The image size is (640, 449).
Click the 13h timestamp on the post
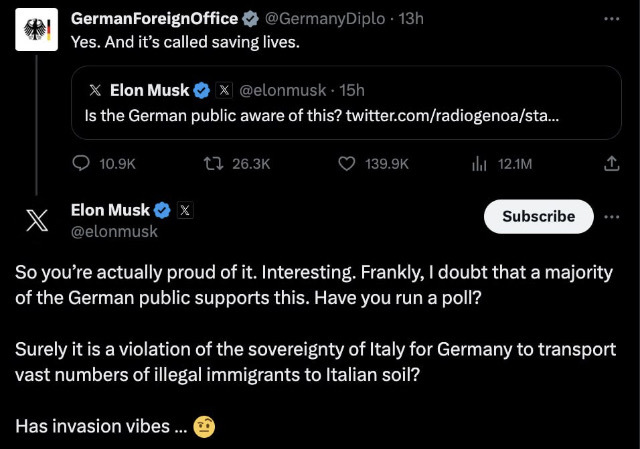[411, 19]
